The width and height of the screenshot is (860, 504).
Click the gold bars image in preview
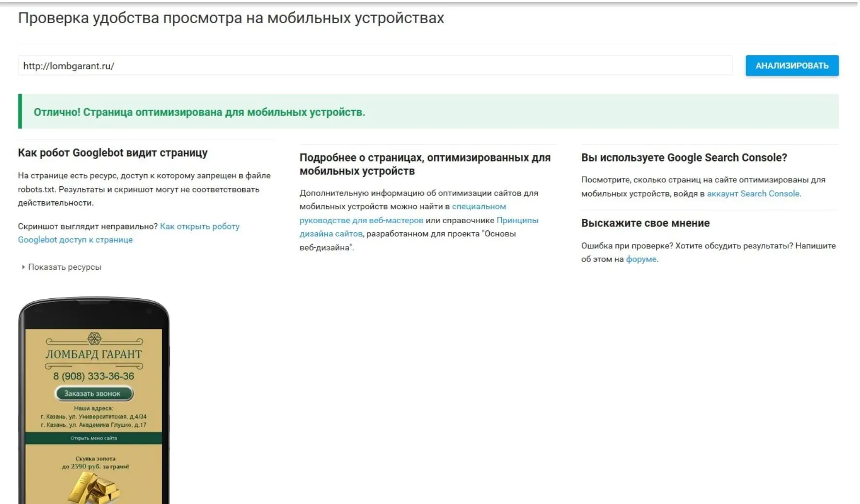coord(94,488)
